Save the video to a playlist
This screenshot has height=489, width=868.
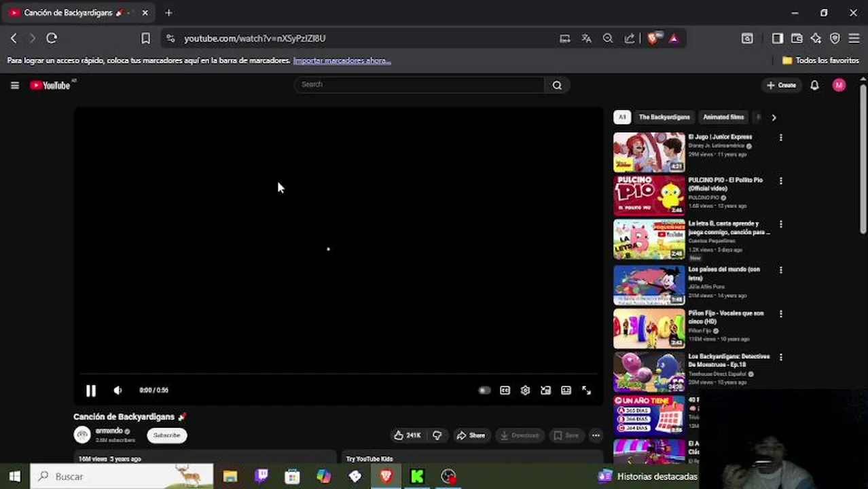[566, 435]
